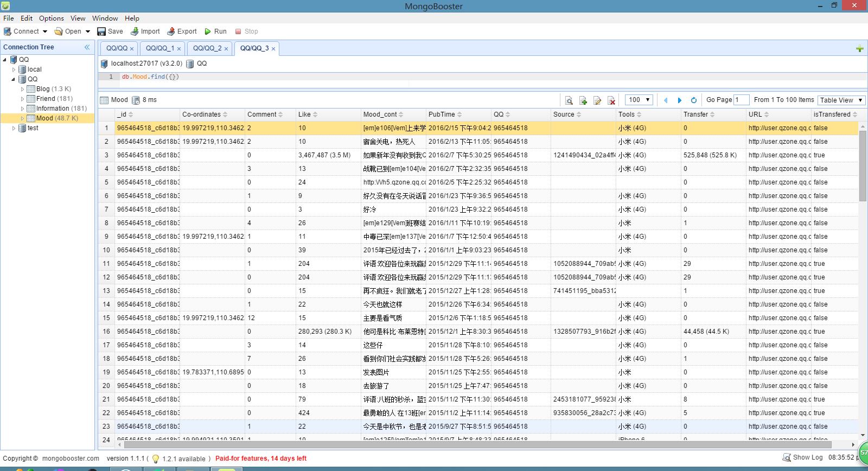Viewport: 868px width, 471px height.
Task: Click the edit document pencil icon
Action: (x=597, y=100)
